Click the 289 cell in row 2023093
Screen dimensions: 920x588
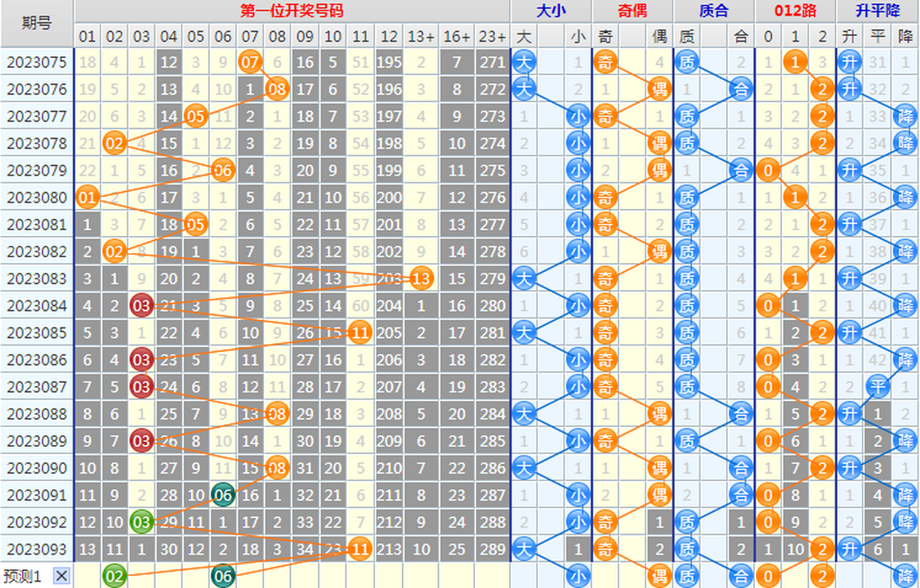492,550
